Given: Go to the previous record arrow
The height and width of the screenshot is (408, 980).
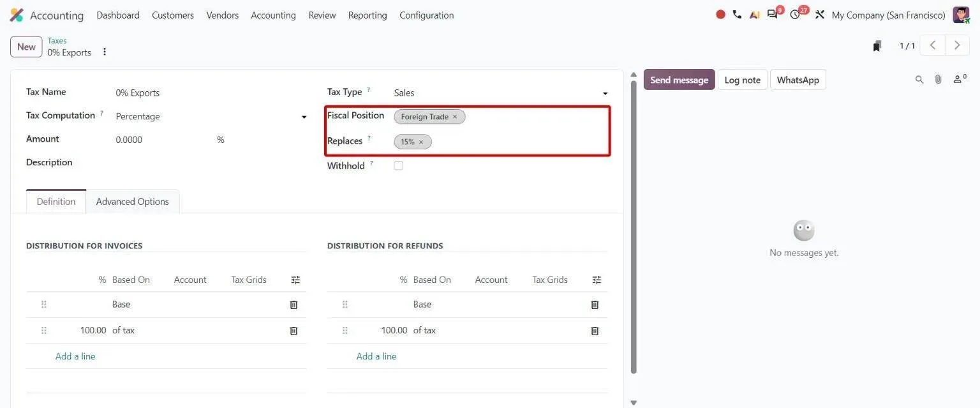Looking at the screenshot, I should (933, 45).
